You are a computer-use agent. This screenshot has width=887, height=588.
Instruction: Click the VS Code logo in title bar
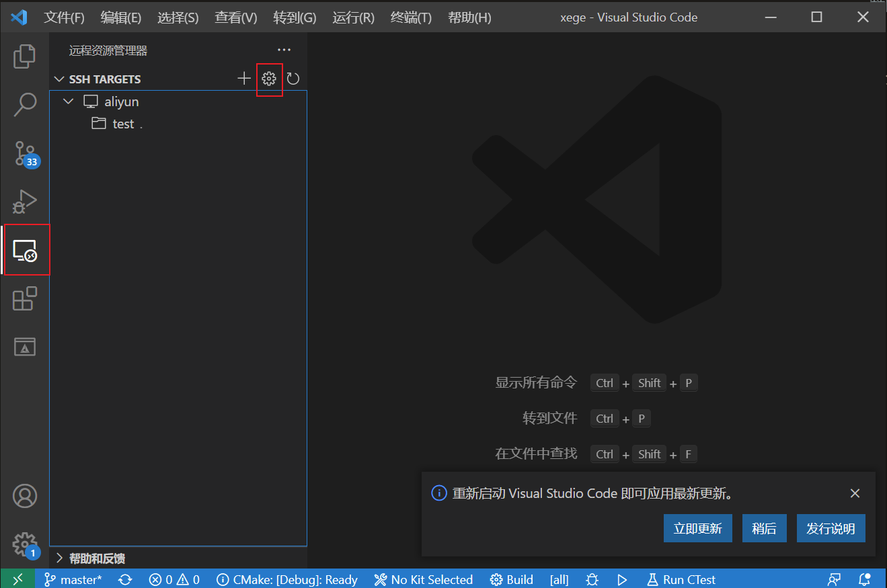pos(18,17)
